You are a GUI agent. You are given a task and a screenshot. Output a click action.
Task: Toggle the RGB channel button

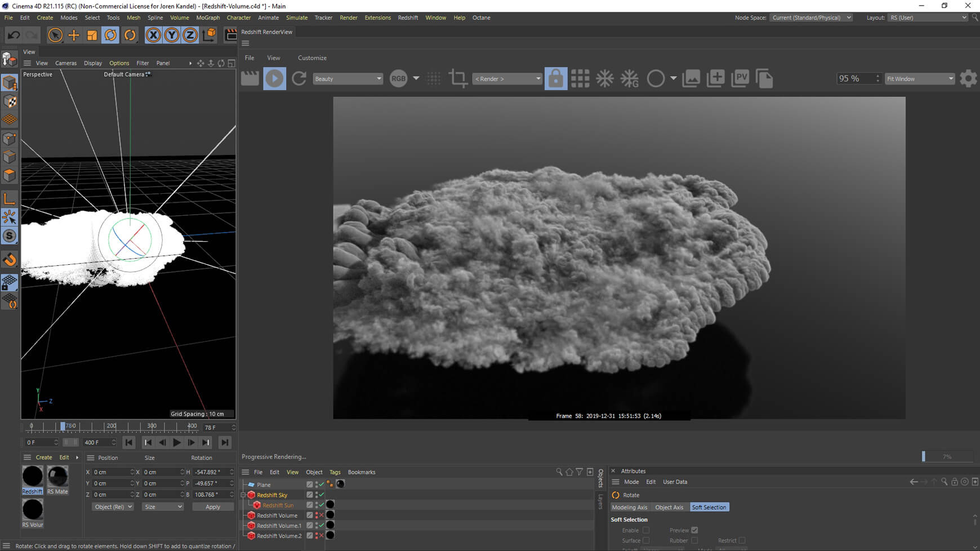pyautogui.click(x=398, y=78)
